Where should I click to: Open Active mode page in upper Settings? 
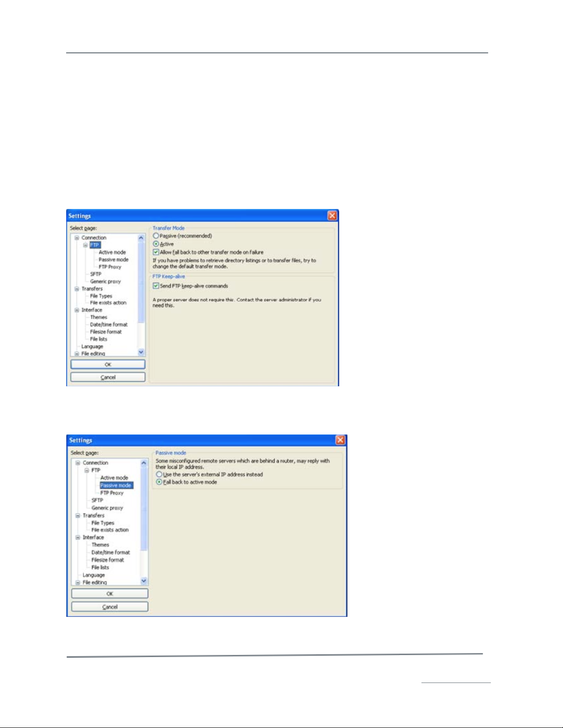[x=112, y=252]
